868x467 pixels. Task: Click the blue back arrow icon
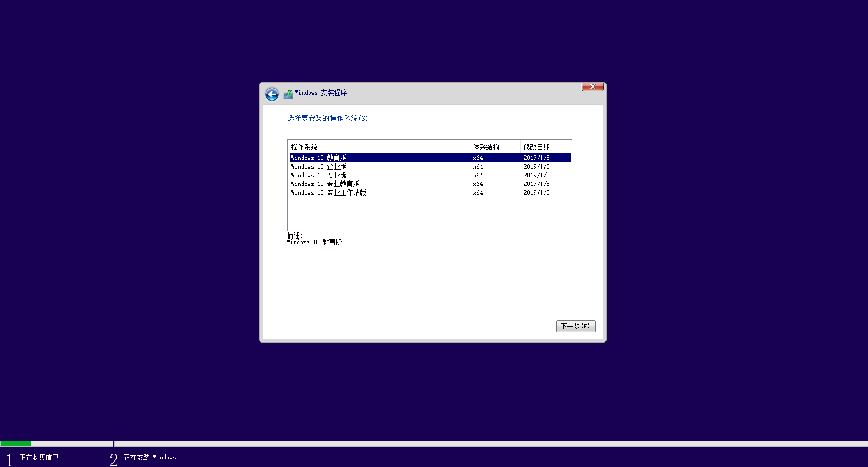click(272, 94)
